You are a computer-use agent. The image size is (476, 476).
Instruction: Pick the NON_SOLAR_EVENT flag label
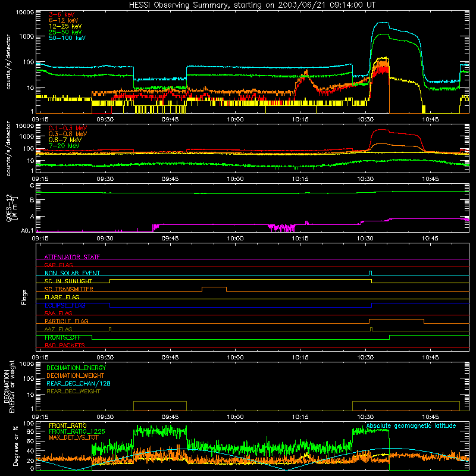[72, 273]
